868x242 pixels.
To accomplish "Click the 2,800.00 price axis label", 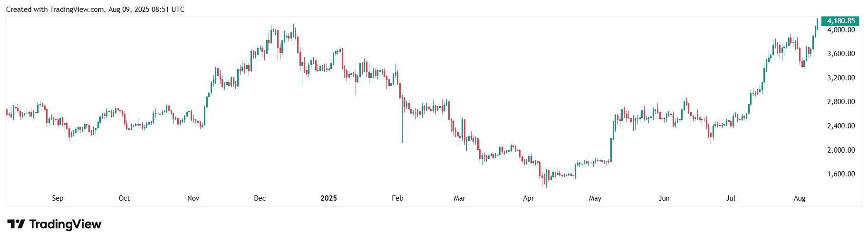I will point(841,102).
